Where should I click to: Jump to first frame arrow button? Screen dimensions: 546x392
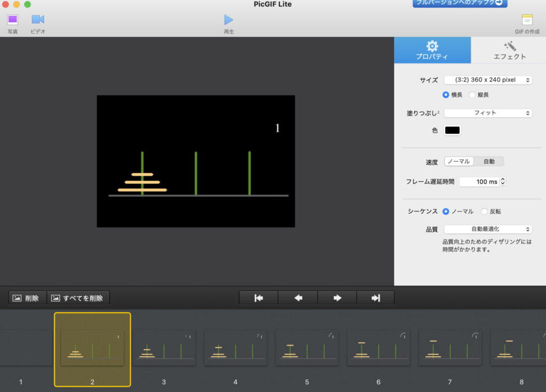[x=259, y=298]
